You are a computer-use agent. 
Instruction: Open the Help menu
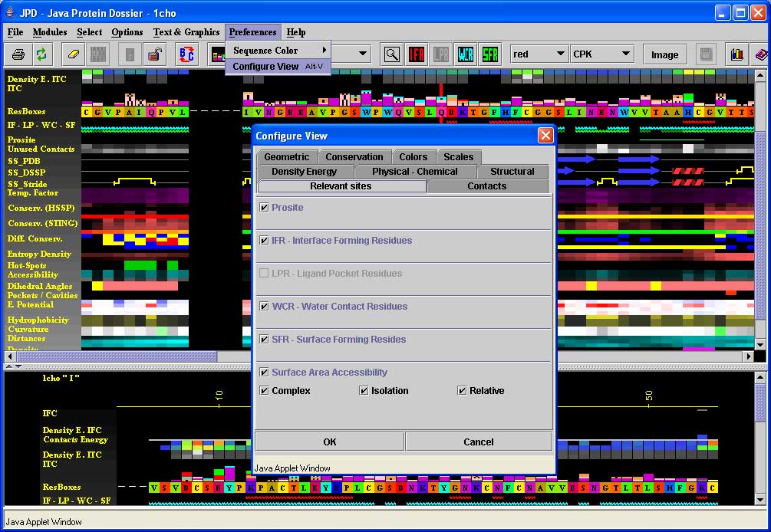pos(296,32)
